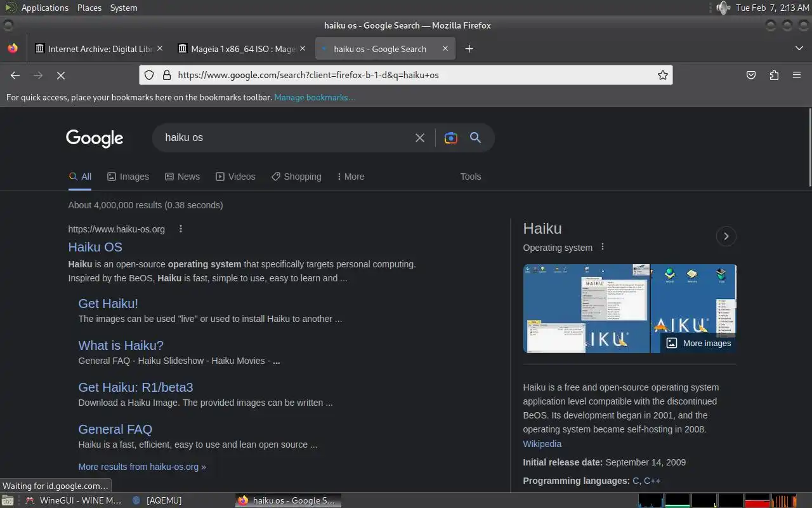Image resolution: width=812 pixels, height=508 pixels.
Task: Click the page vertical scrollbar
Action: coord(809,147)
